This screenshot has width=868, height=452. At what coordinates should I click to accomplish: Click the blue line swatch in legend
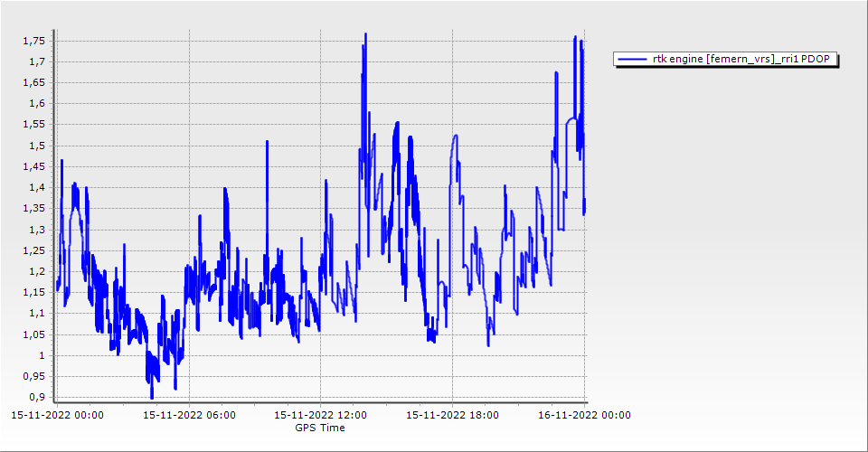tap(632, 60)
